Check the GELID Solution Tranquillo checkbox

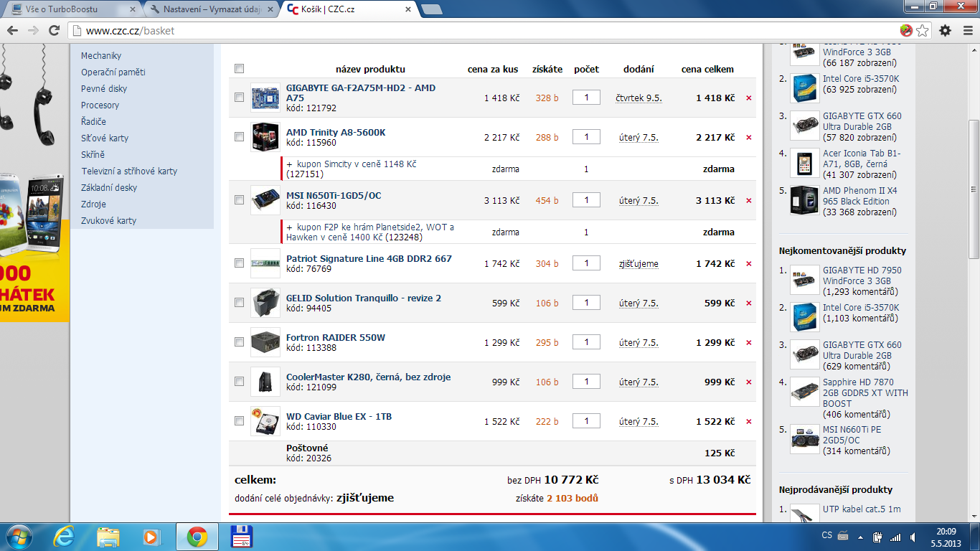[239, 303]
